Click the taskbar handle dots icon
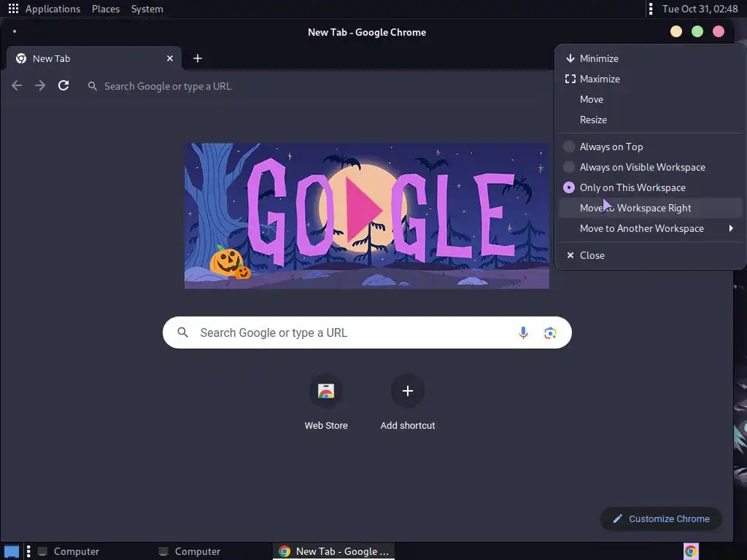747x560 pixels. pyautogui.click(x=28, y=551)
